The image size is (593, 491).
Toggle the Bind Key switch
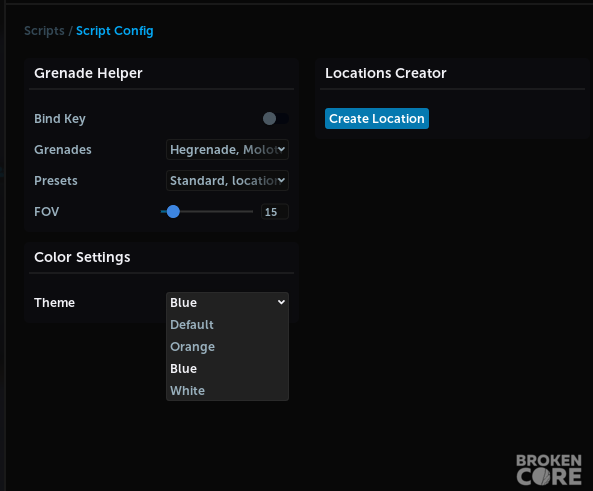pos(276,118)
